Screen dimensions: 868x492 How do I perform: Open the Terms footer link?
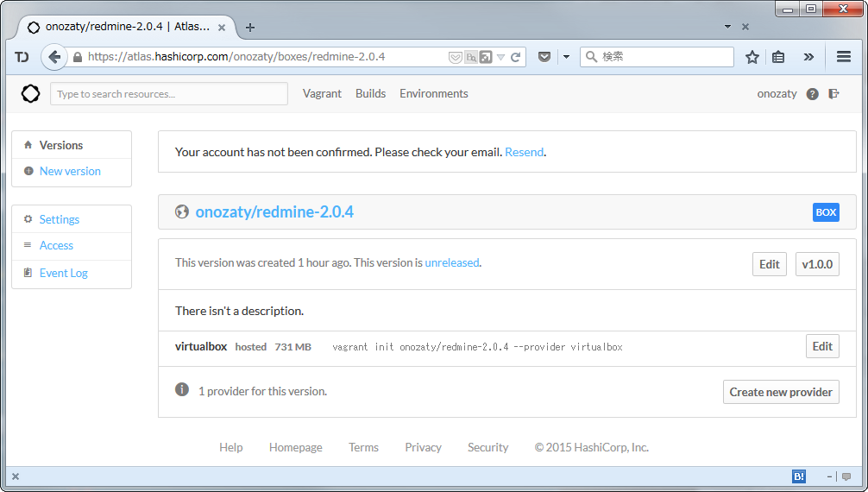pyautogui.click(x=363, y=447)
